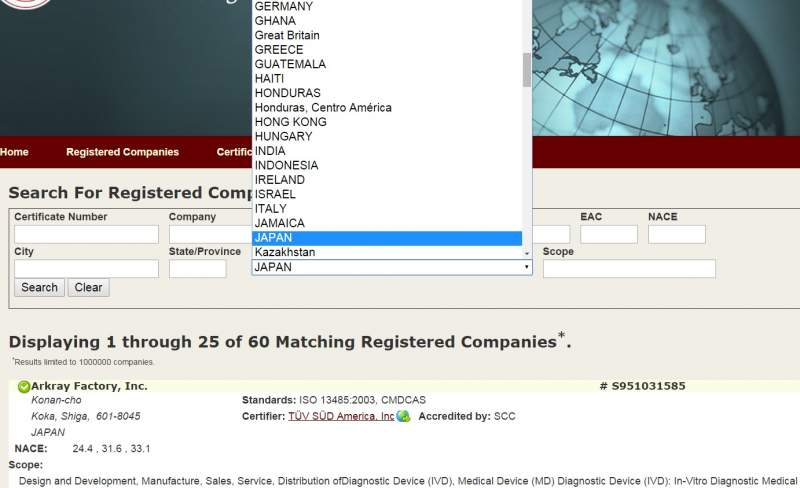Click Koka, Shiga, 601-8045 address text
The width and height of the screenshot is (800, 488).
(86, 417)
